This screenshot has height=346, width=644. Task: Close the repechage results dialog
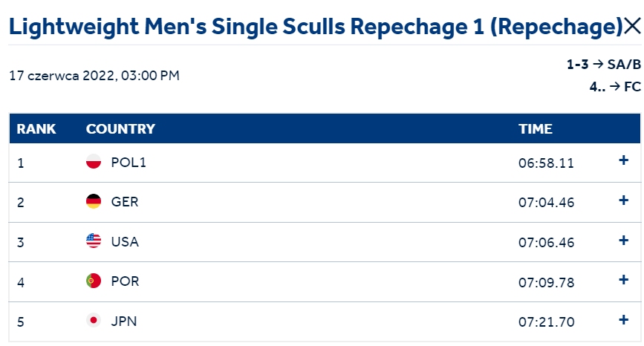pyautogui.click(x=633, y=26)
